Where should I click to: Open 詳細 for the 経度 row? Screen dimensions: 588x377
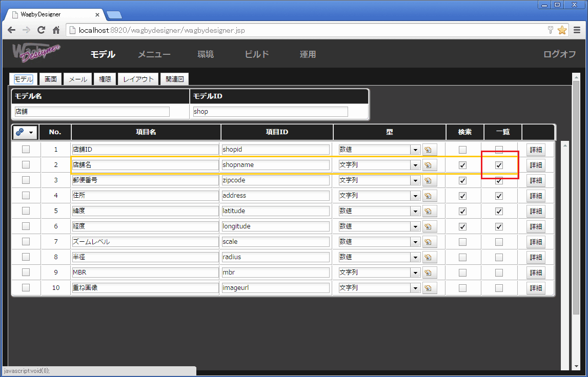[x=536, y=227]
